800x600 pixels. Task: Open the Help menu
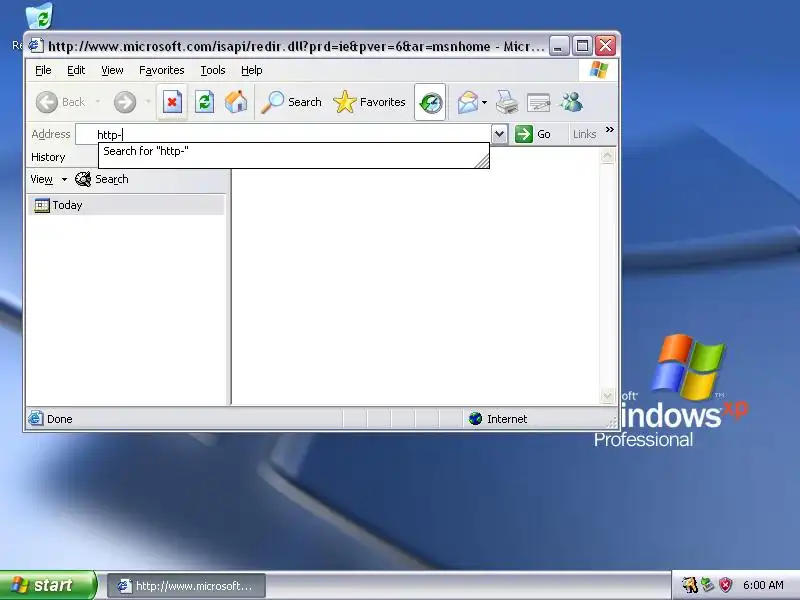pyautogui.click(x=252, y=70)
